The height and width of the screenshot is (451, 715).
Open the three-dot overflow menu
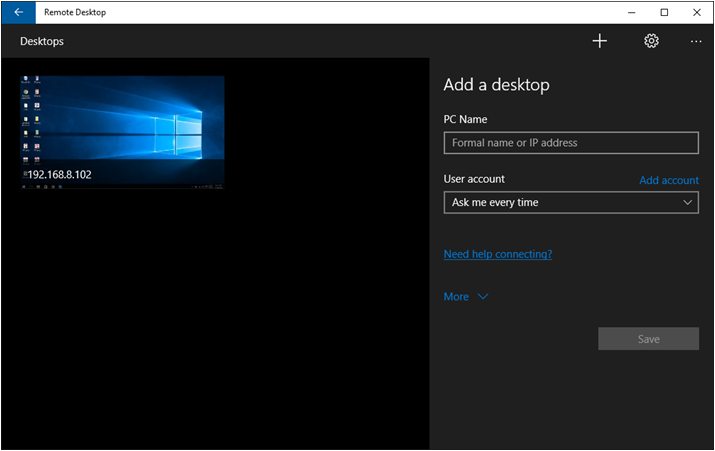point(696,41)
